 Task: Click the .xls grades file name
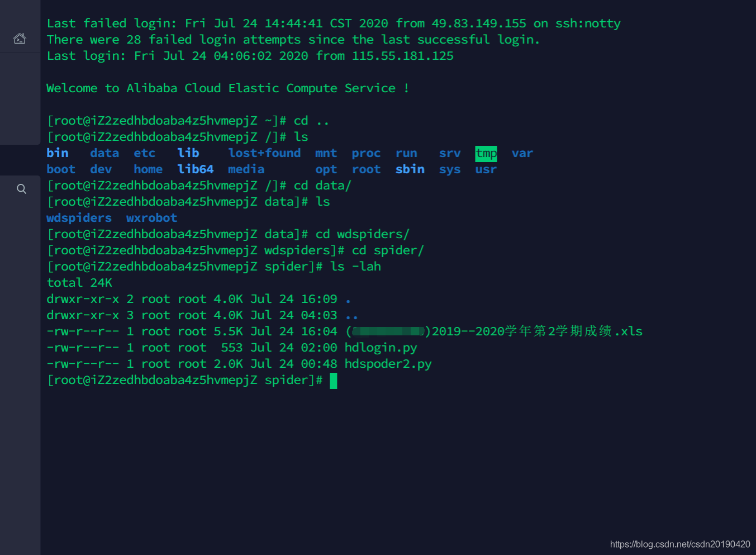coord(493,331)
